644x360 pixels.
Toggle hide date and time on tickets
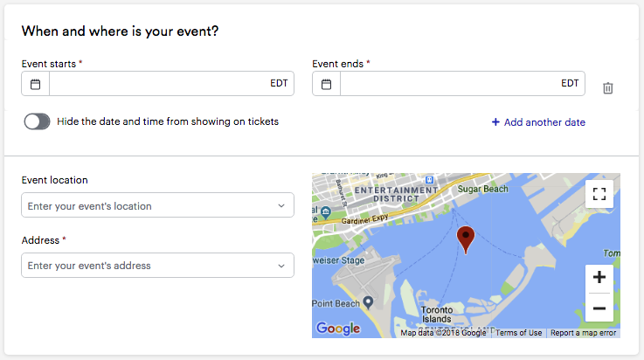[x=37, y=121]
